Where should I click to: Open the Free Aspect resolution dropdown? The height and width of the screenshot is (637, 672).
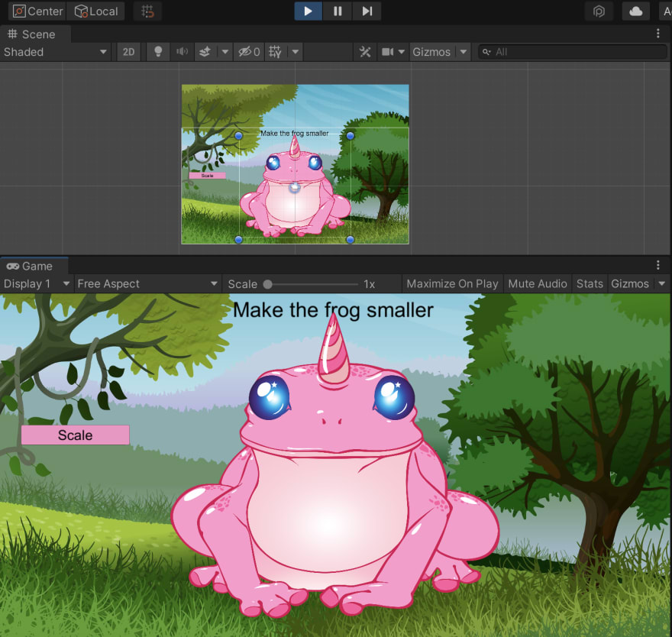(147, 284)
